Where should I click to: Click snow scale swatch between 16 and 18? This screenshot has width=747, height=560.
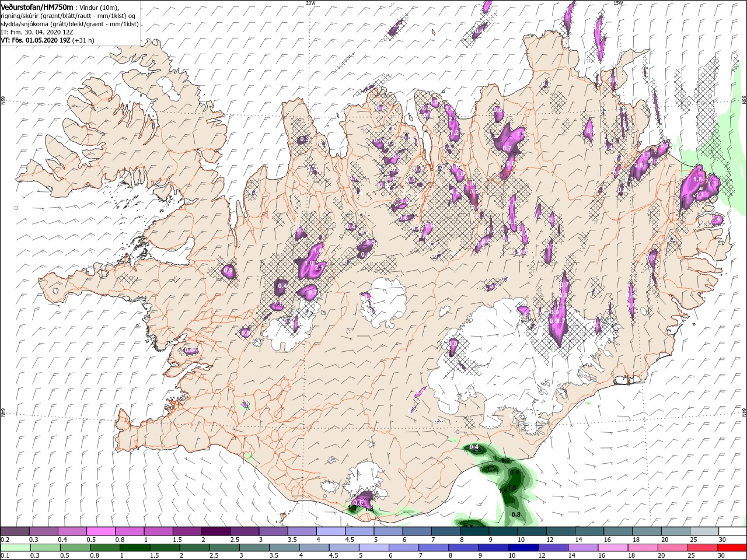coord(617,531)
